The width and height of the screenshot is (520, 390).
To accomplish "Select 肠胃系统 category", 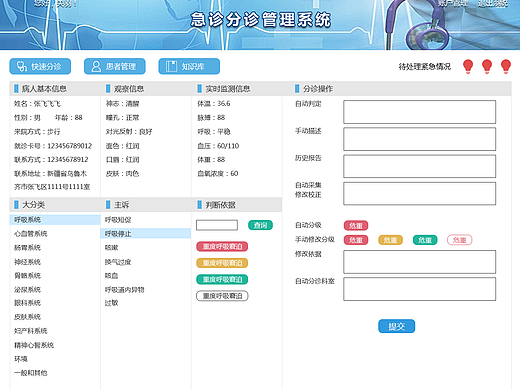I will coord(27,248).
